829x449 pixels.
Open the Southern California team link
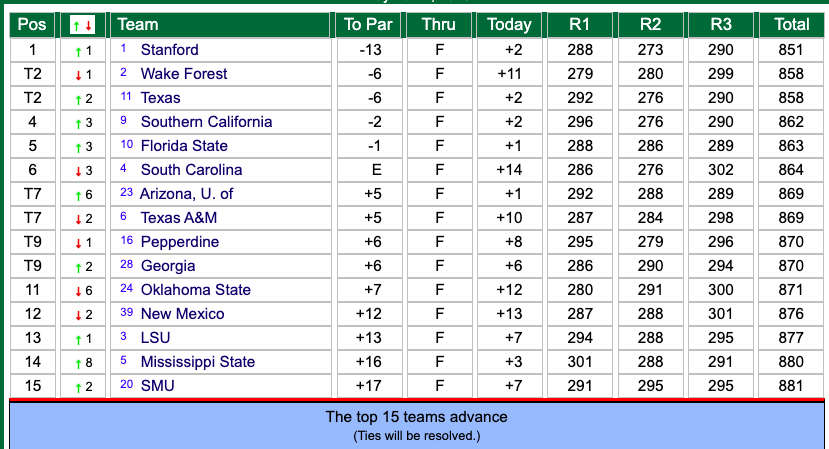(x=206, y=122)
